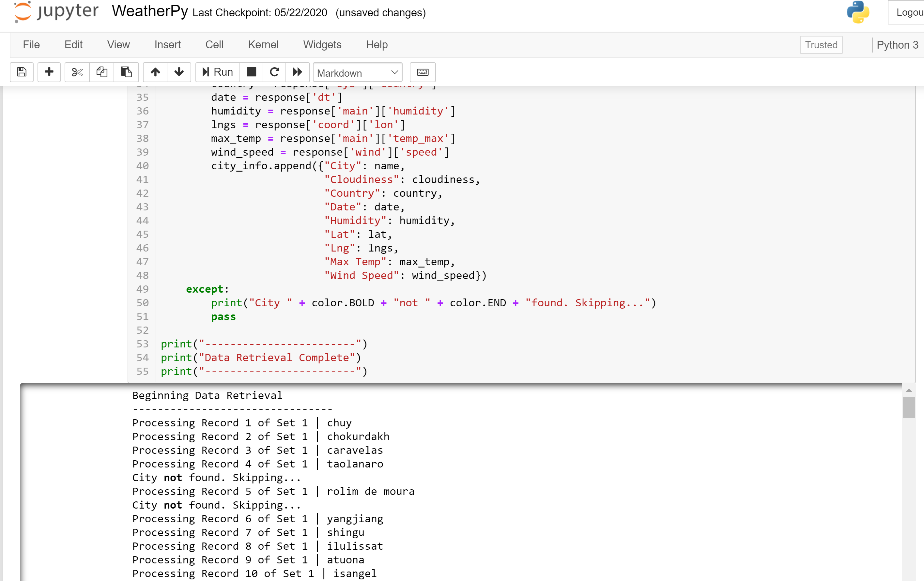
Task: Open the Cell menu
Action: (214, 44)
